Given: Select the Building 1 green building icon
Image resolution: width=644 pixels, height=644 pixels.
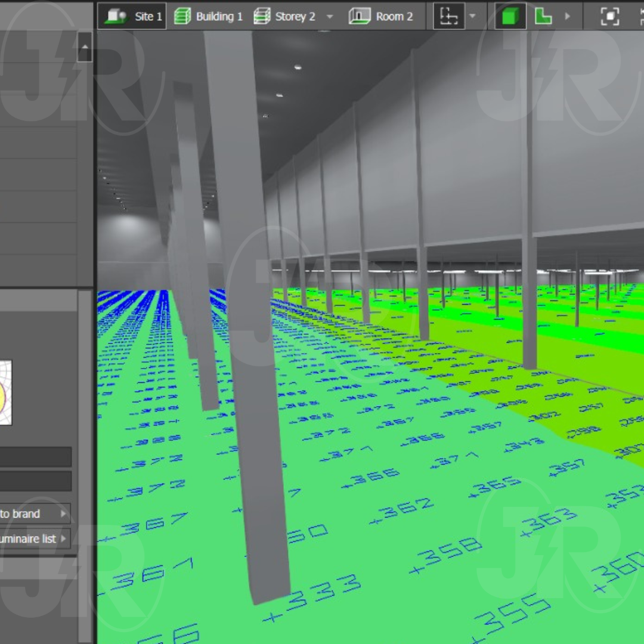Looking at the screenshot, I should [182, 16].
